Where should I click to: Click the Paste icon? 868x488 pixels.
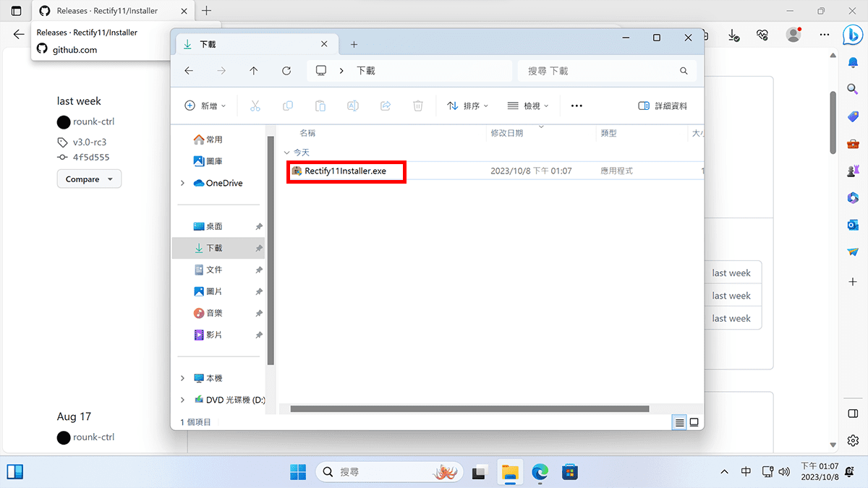point(320,106)
